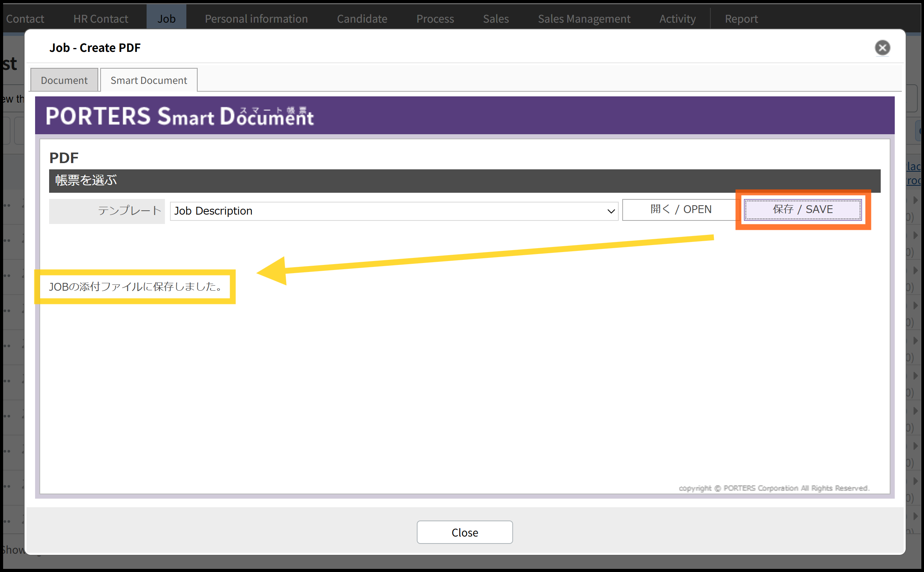This screenshot has width=924, height=572.
Task: Open the Sales Management menu item
Action: click(584, 19)
